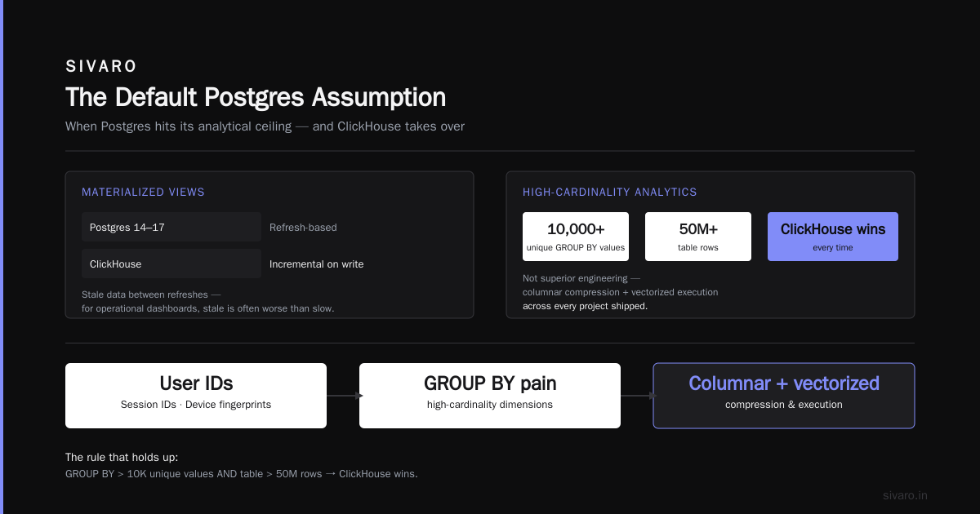The height and width of the screenshot is (514, 980).
Task: Click 'high-cardinality dimensions' caption
Action: click(x=490, y=405)
